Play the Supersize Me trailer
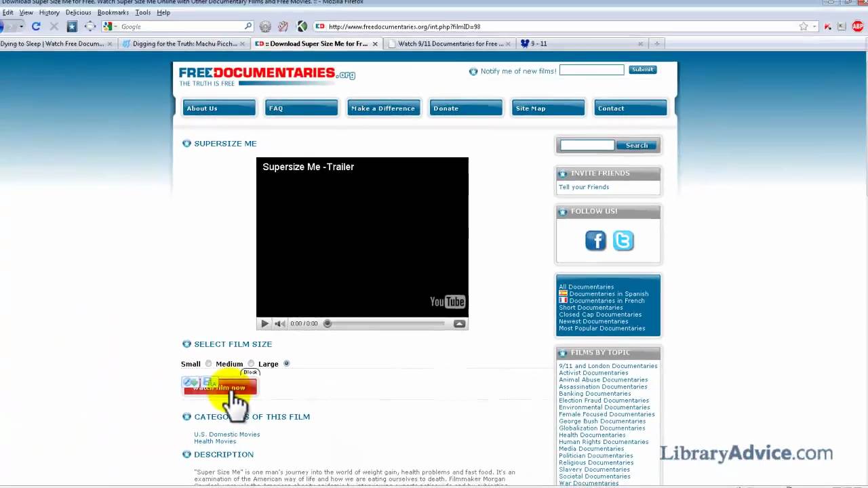This screenshot has height=488, width=868. point(264,323)
